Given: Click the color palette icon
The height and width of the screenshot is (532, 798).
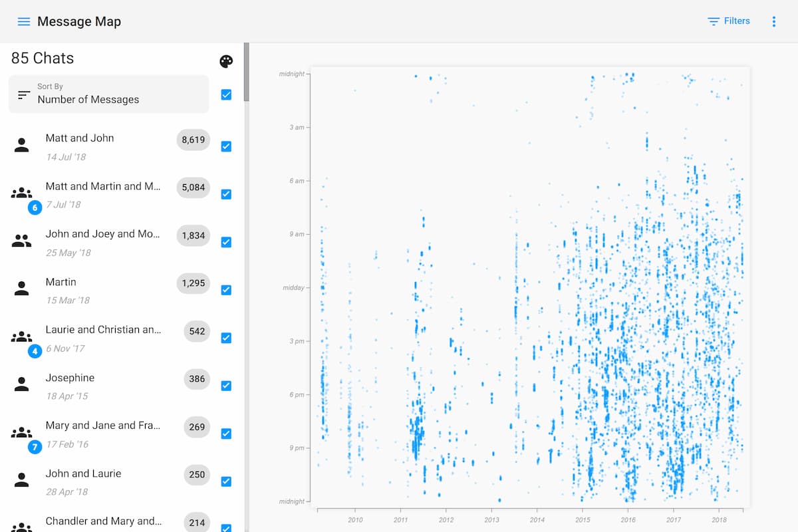Looking at the screenshot, I should pyautogui.click(x=226, y=62).
